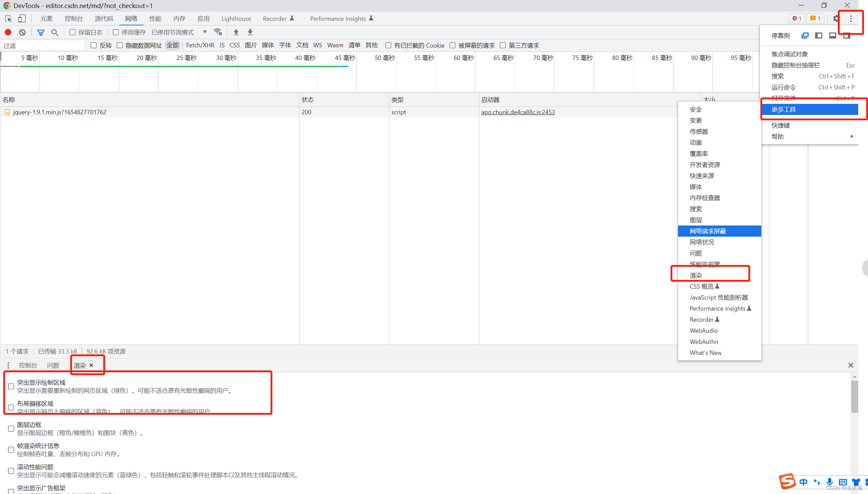Open the throttling mode dropdown

click(179, 32)
